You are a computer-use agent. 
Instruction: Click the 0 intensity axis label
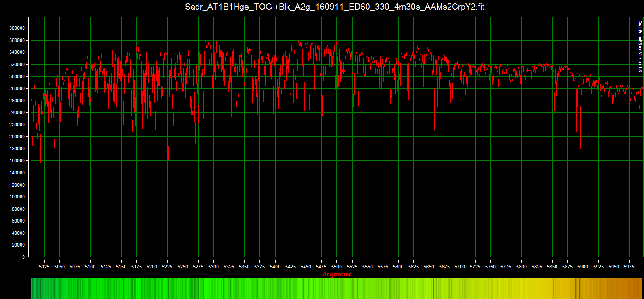point(23,257)
